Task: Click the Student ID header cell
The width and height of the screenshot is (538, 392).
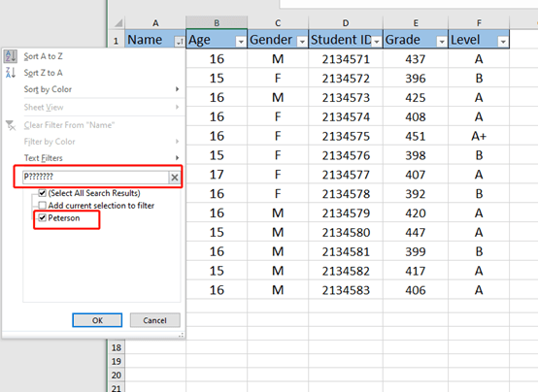Action: point(346,39)
